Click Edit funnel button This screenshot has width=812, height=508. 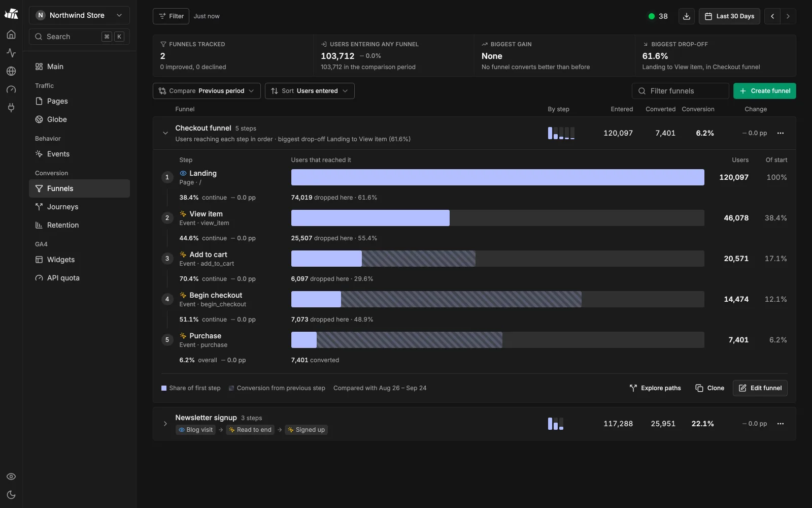point(760,388)
